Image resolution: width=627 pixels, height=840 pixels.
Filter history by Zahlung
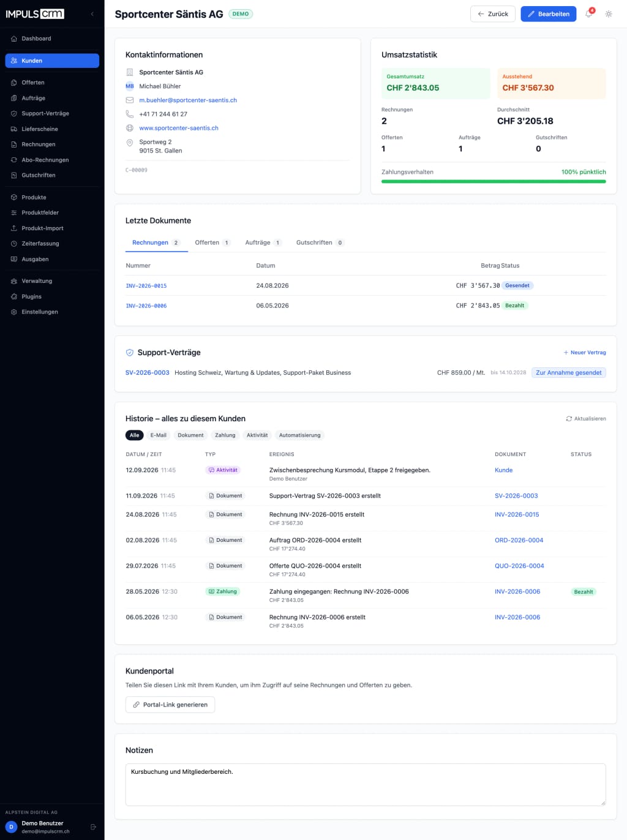click(x=225, y=435)
